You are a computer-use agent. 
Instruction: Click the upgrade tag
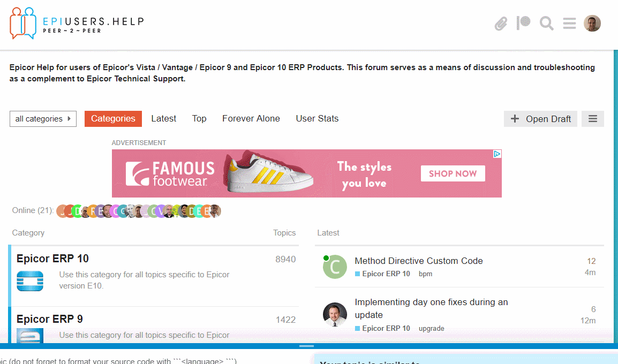click(431, 329)
